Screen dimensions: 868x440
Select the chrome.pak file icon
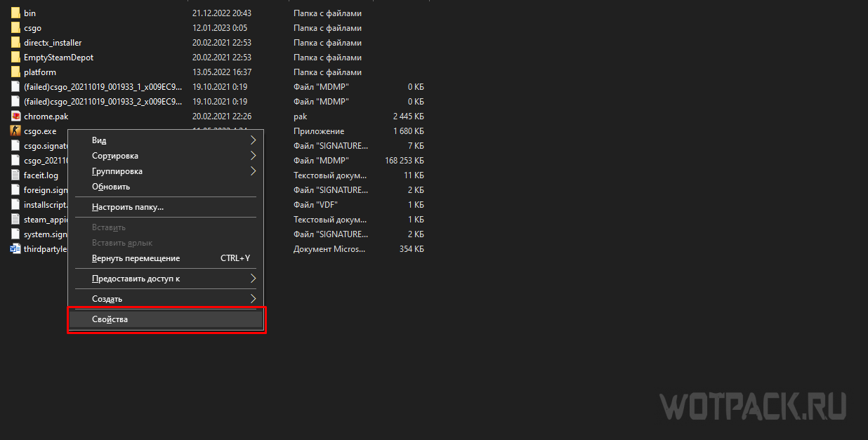pos(15,116)
